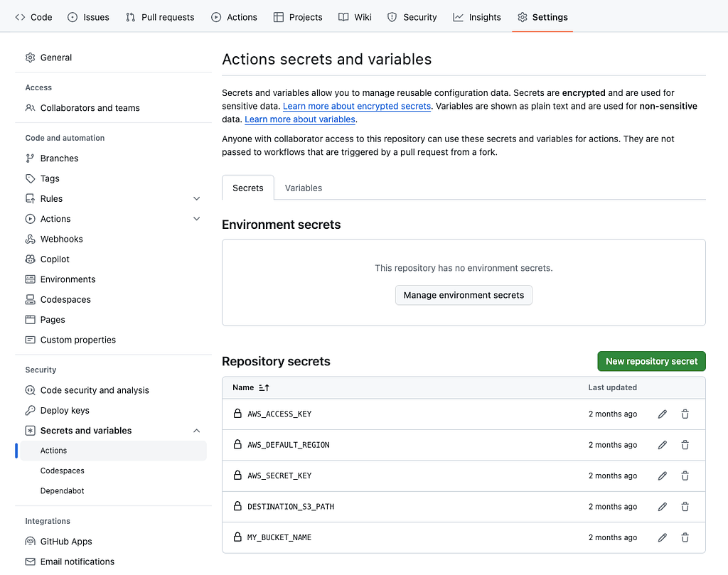Open the Wiki tab

[x=355, y=17]
